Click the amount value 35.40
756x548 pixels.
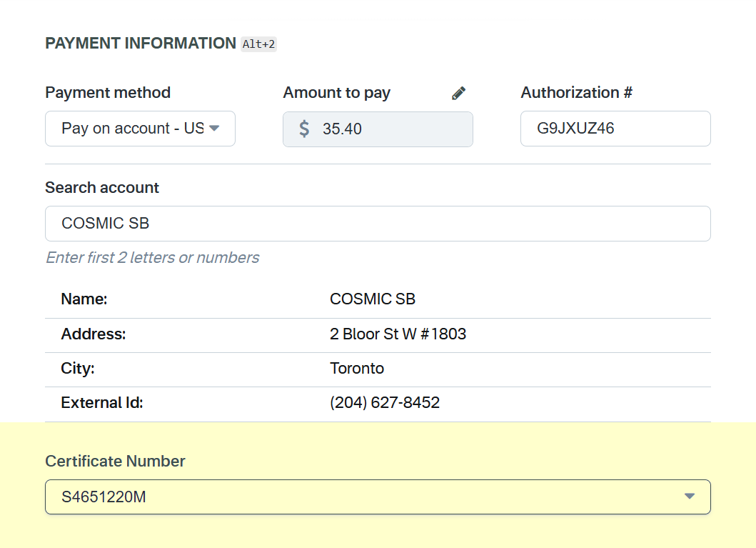point(342,129)
